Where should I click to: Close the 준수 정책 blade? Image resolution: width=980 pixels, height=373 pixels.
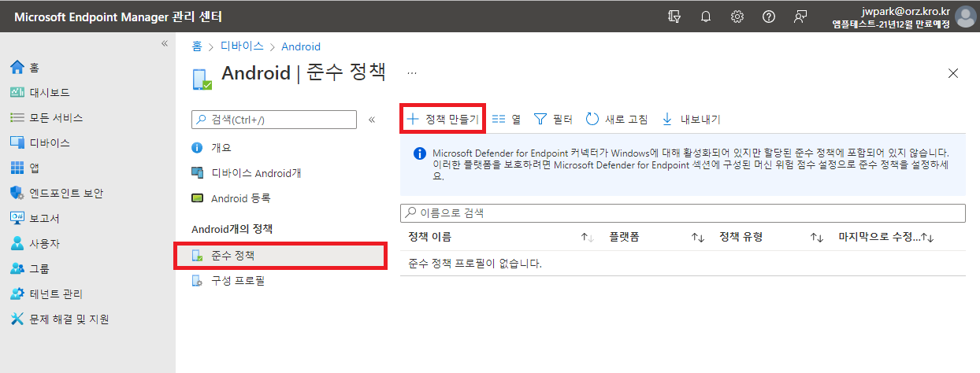point(953,73)
